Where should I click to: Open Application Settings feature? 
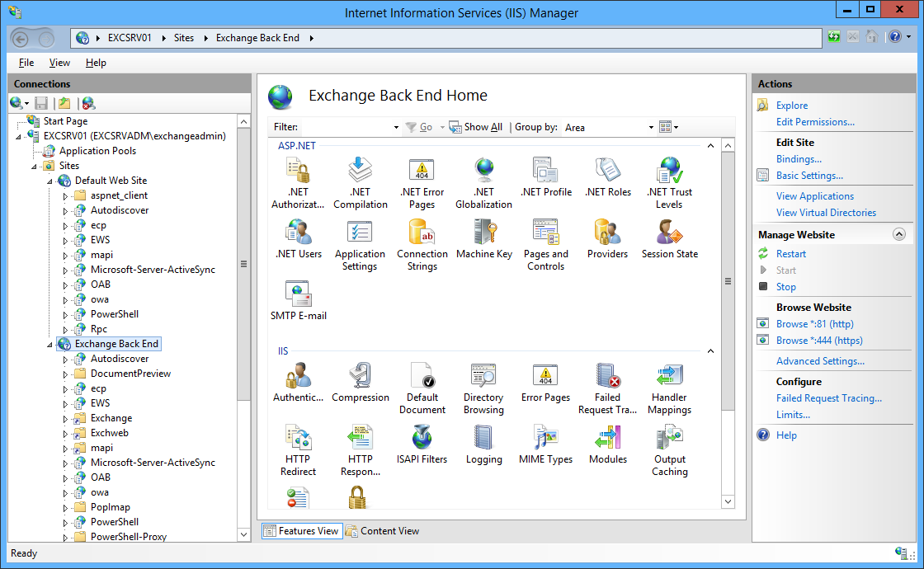pyautogui.click(x=360, y=245)
